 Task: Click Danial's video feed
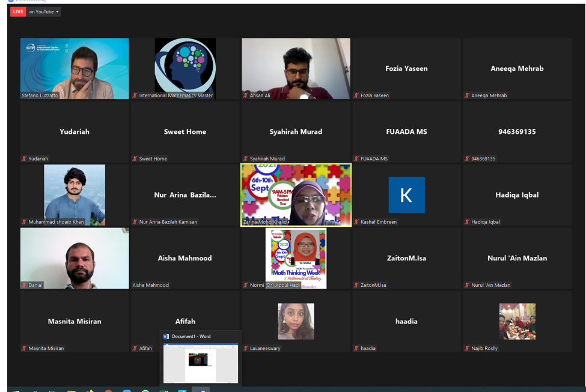[75, 258]
